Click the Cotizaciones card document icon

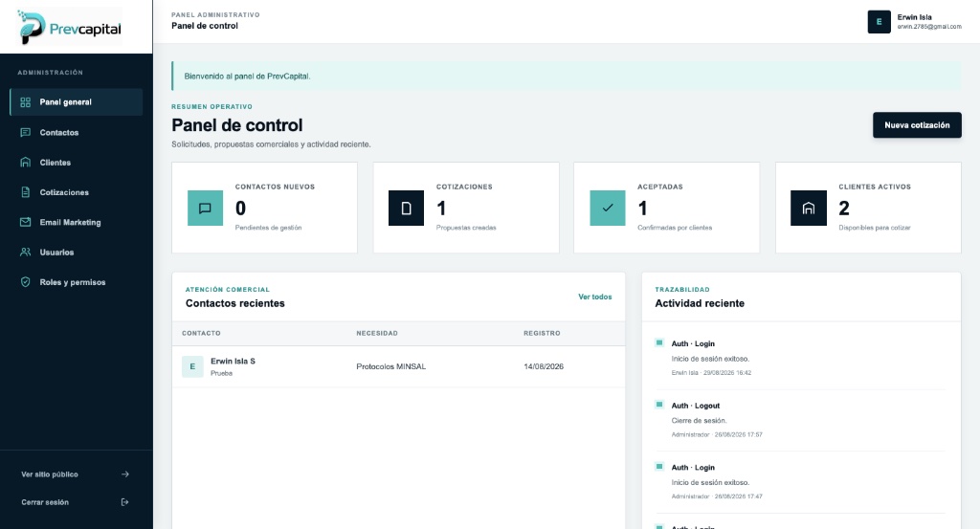(406, 208)
